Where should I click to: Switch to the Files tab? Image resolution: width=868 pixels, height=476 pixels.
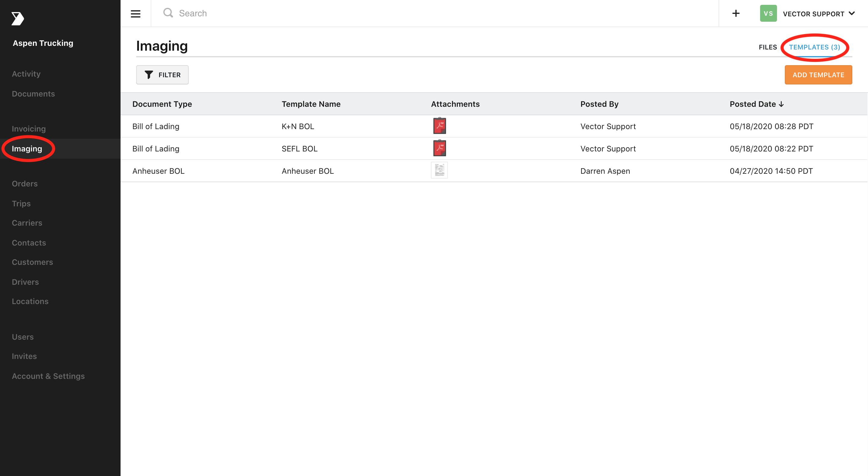pos(768,47)
